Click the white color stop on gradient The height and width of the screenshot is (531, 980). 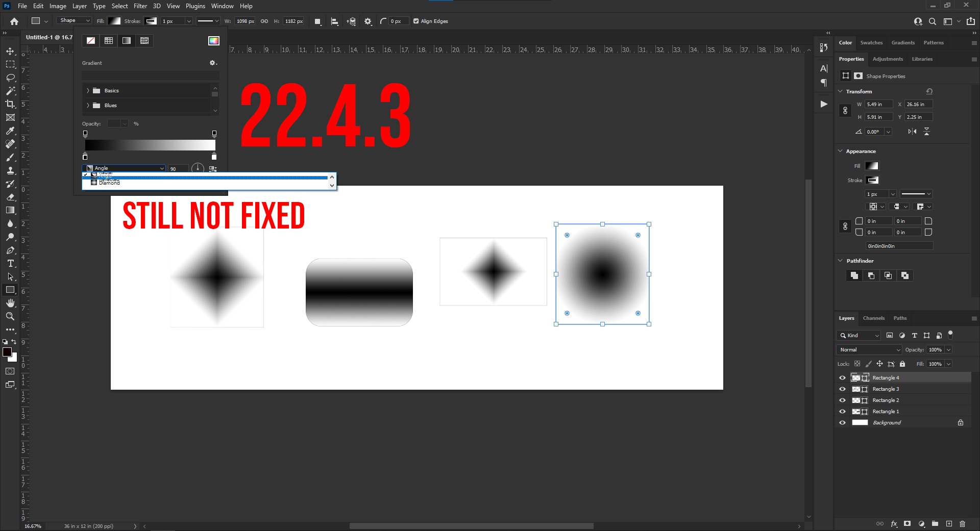(214, 157)
